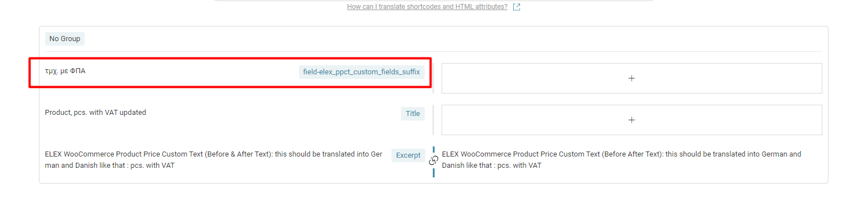Image resolution: width=868 pixels, height=214 pixels.
Task: Click the Excerpt tag badge
Action: click(408, 155)
